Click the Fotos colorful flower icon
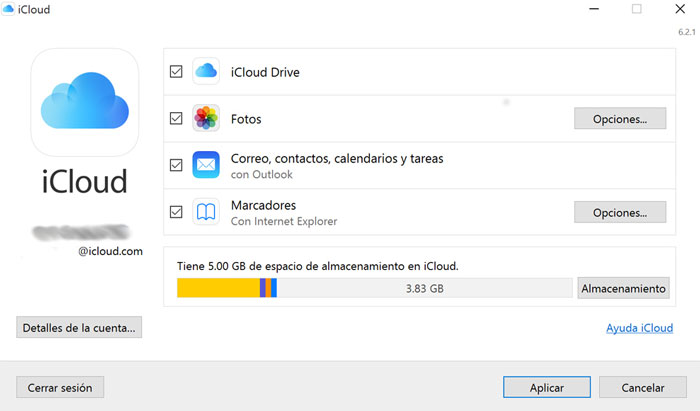The image size is (700, 411). click(206, 118)
